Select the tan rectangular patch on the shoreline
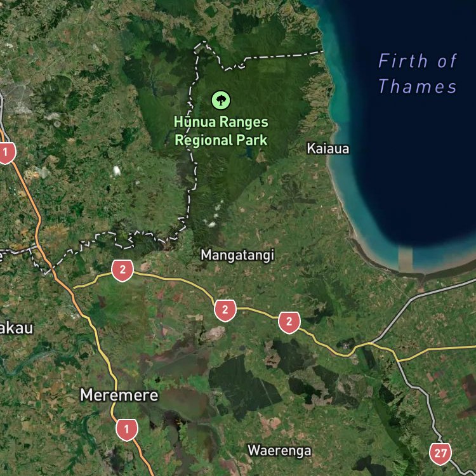Viewport: 476px width, 476px height. pyautogui.click(x=406, y=259)
